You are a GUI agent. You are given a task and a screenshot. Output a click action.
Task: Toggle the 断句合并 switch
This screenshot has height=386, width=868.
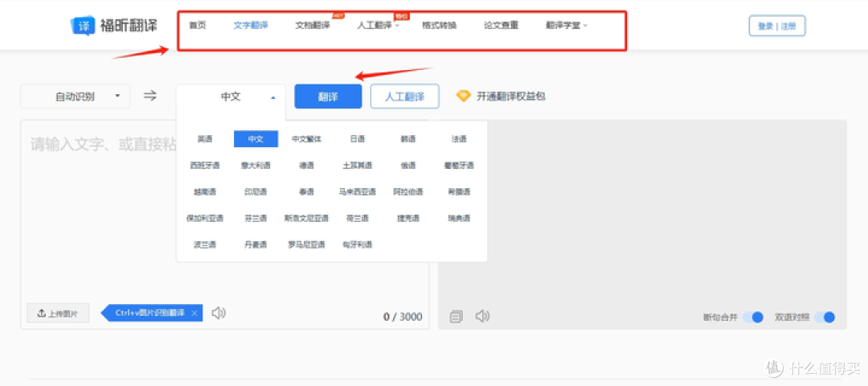pyautogui.click(x=753, y=318)
